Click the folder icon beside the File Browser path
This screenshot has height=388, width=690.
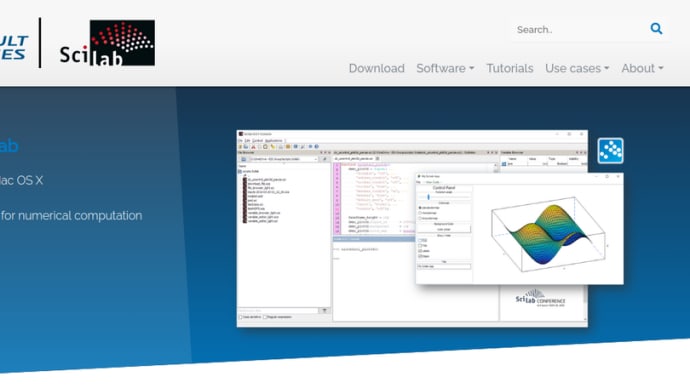tap(244, 159)
